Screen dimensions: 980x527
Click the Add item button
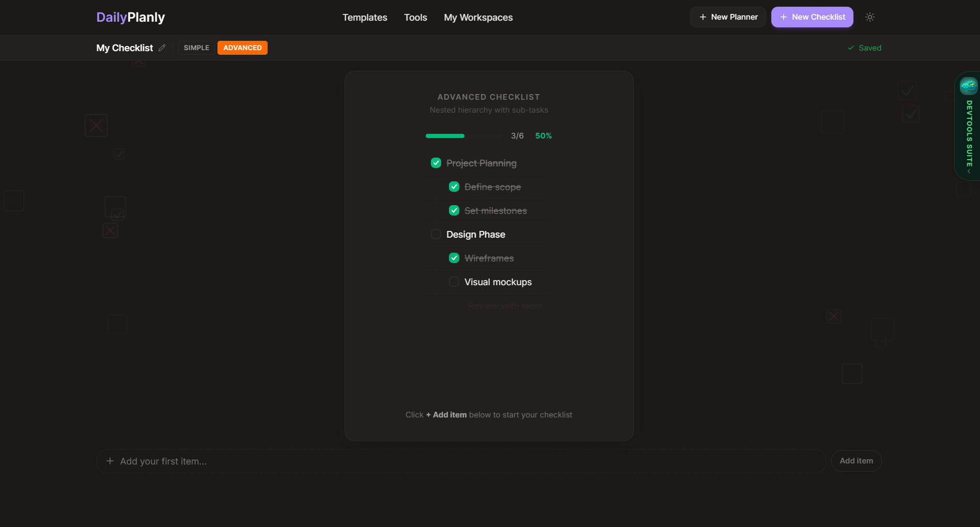coord(856,461)
